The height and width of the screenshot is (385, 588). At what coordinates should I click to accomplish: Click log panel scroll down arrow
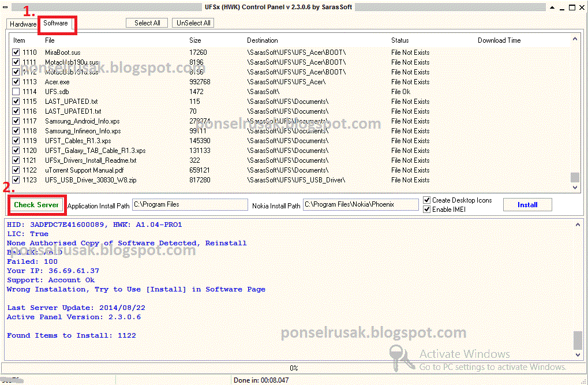coord(578,354)
